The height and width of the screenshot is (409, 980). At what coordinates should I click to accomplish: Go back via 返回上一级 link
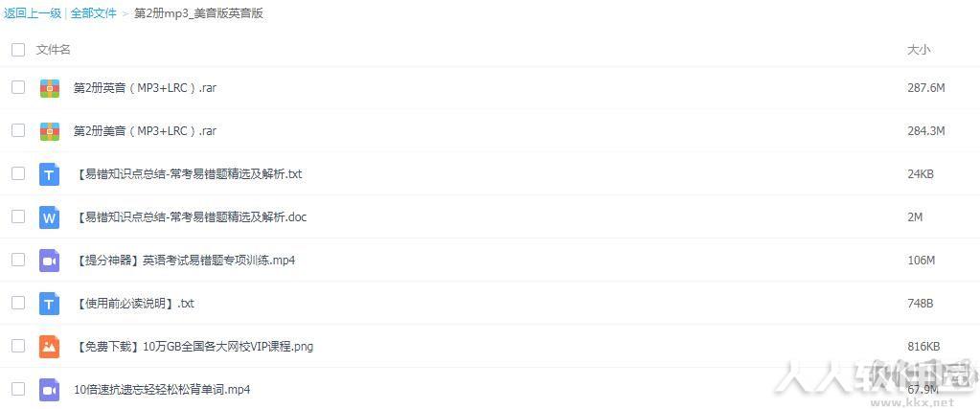click(x=33, y=13)
